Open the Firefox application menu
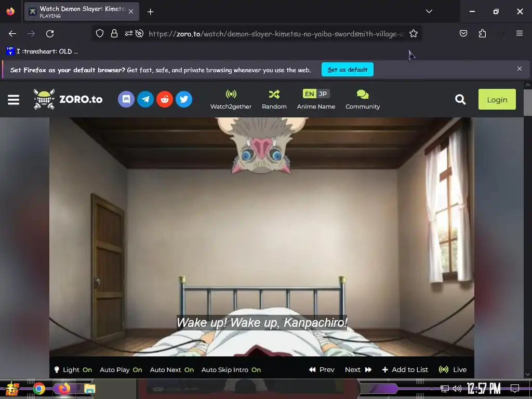The height and width of the screenshot is (399, 532). pyautogui.click(x=520, y=33)
